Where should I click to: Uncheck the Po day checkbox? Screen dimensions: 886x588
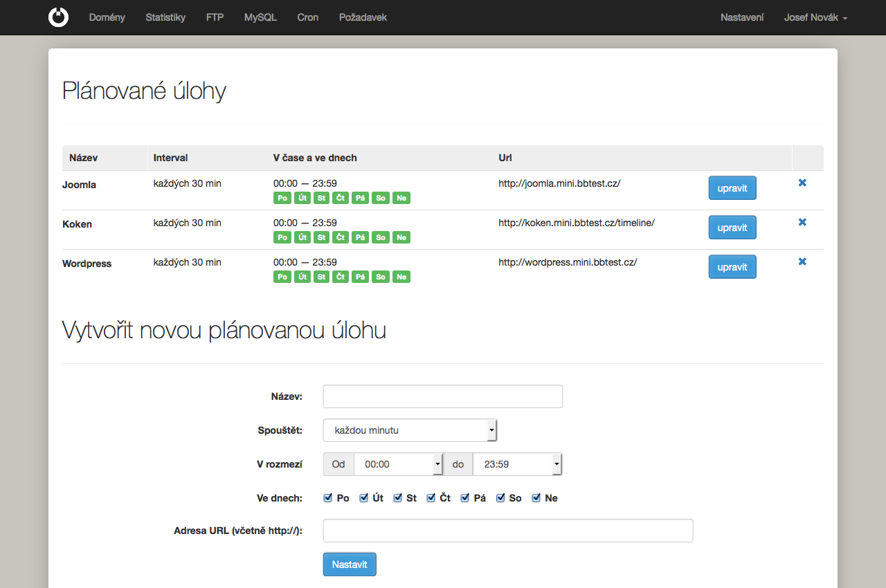328,498
